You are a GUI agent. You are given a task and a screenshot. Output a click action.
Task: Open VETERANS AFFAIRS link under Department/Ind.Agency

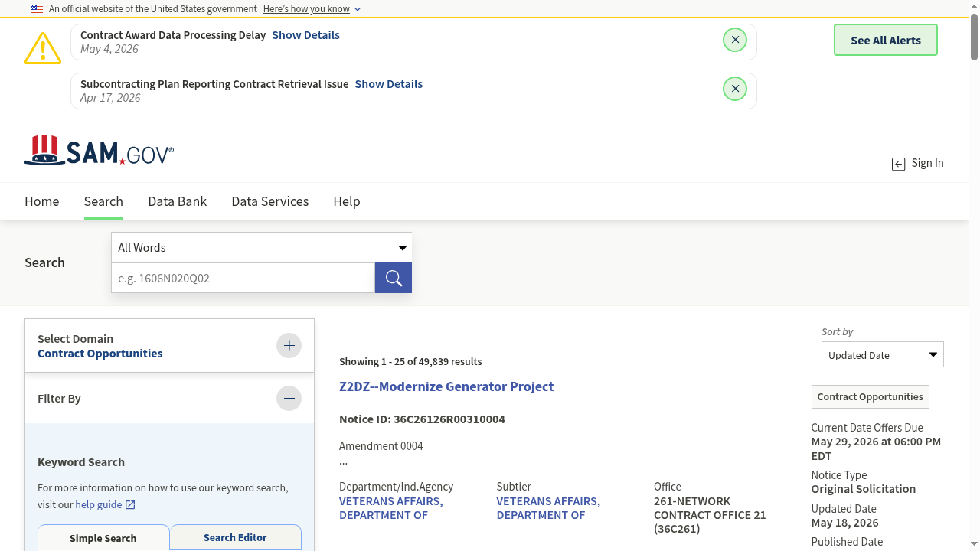(390, 508)
